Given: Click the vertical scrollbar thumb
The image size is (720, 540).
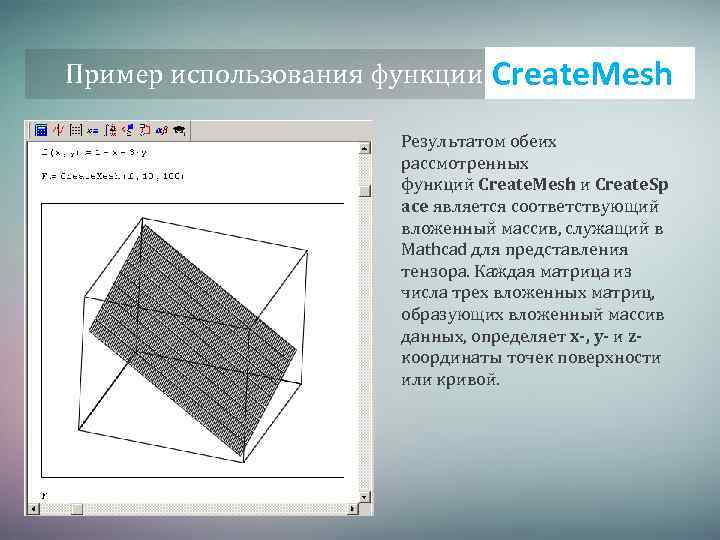Looking at the screenshot, I should tap(365, 191).
